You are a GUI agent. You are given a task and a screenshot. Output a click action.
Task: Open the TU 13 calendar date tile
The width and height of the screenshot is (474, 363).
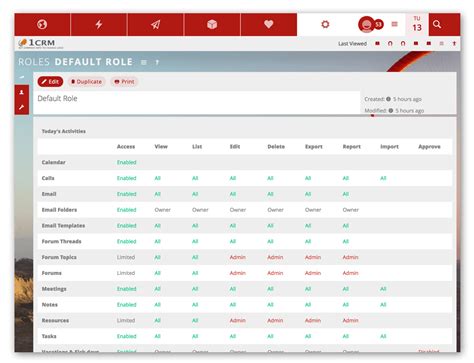417,24
